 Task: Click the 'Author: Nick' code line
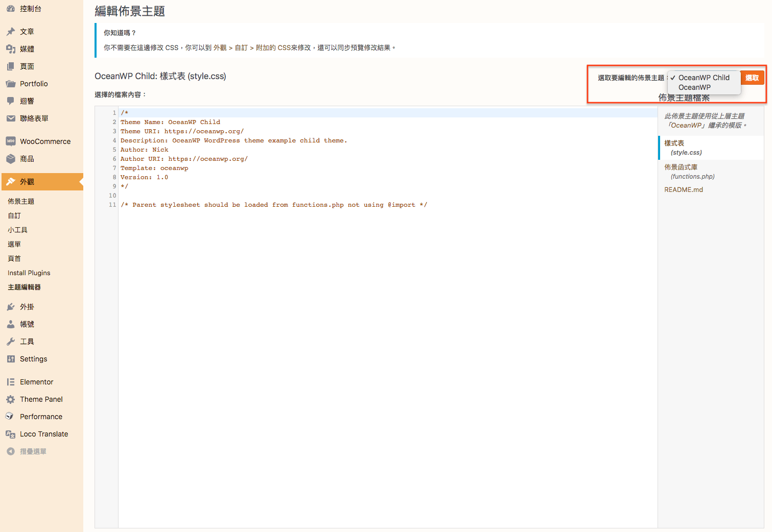pos(144,150)
